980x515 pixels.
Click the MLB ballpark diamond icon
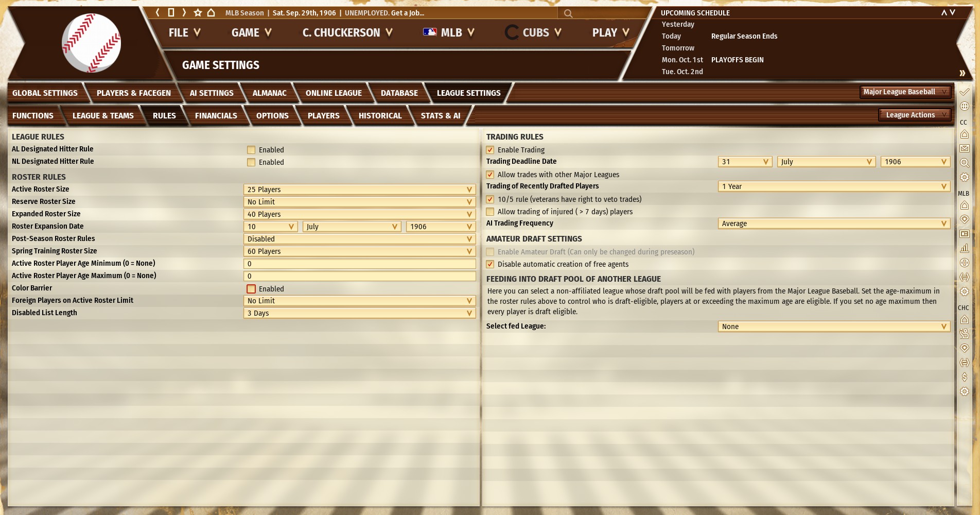tap(965, 219)
